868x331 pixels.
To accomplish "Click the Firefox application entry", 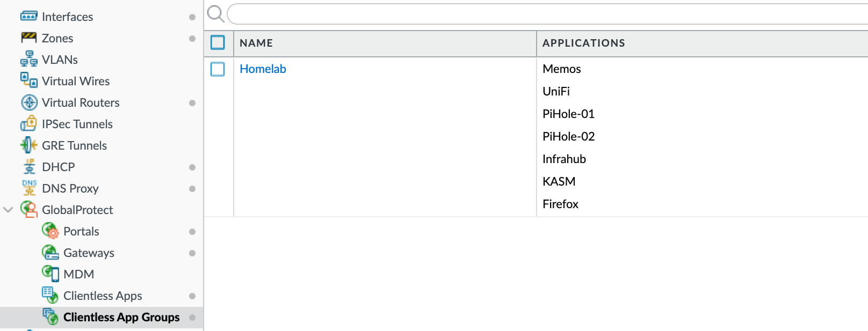I will [560, 204].
